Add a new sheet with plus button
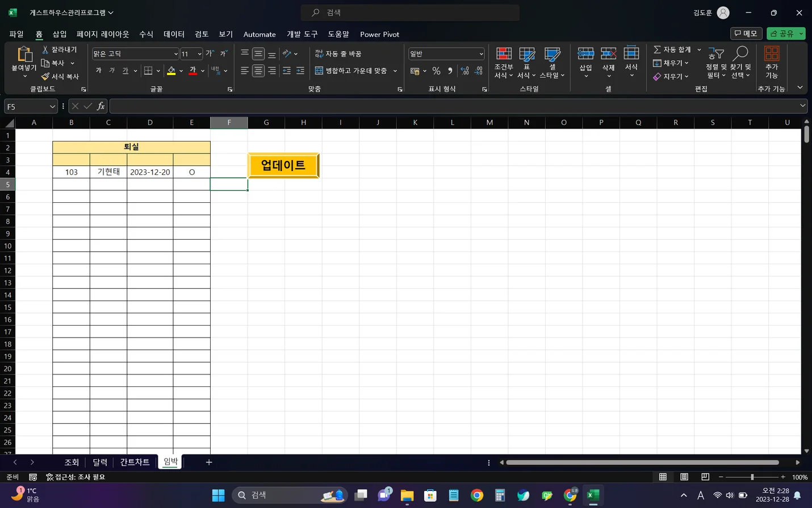The height and width of the screenshot is (508, 812). tap(209, 462)
